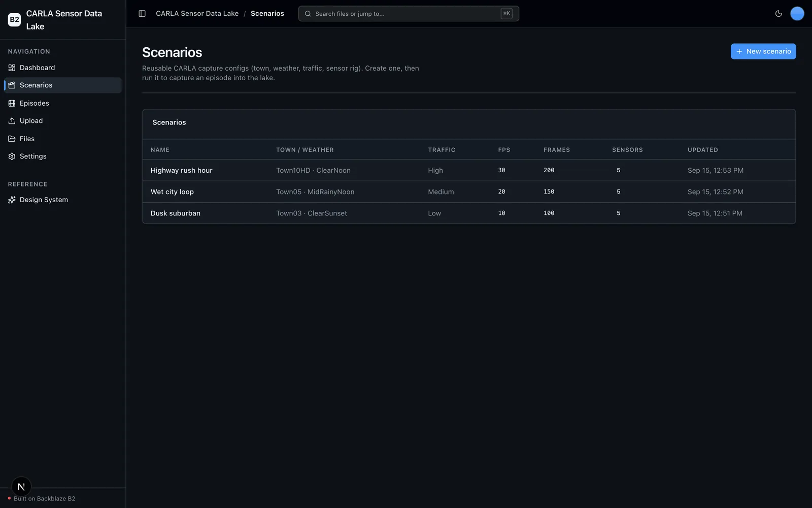
Task: Click the 150 frames value
Action: click(549, 192)
